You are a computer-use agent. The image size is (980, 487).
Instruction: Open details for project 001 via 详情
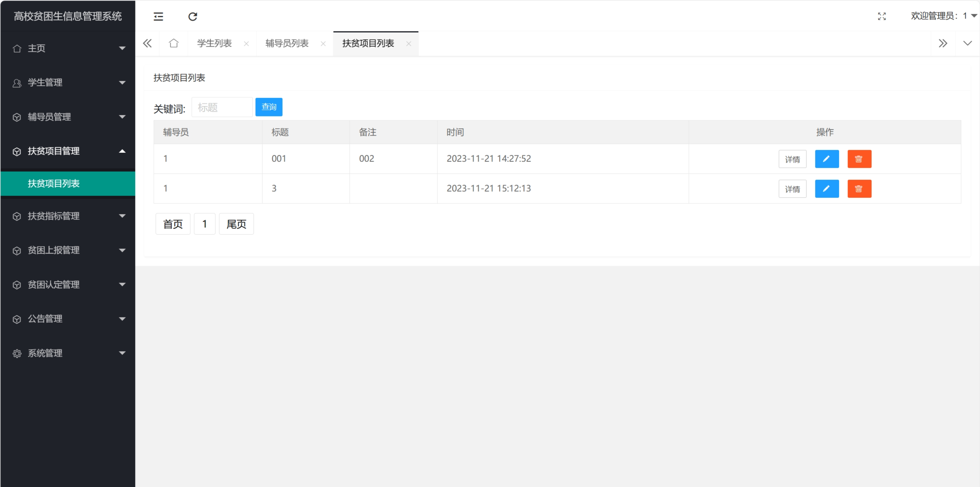pos(793,159)
